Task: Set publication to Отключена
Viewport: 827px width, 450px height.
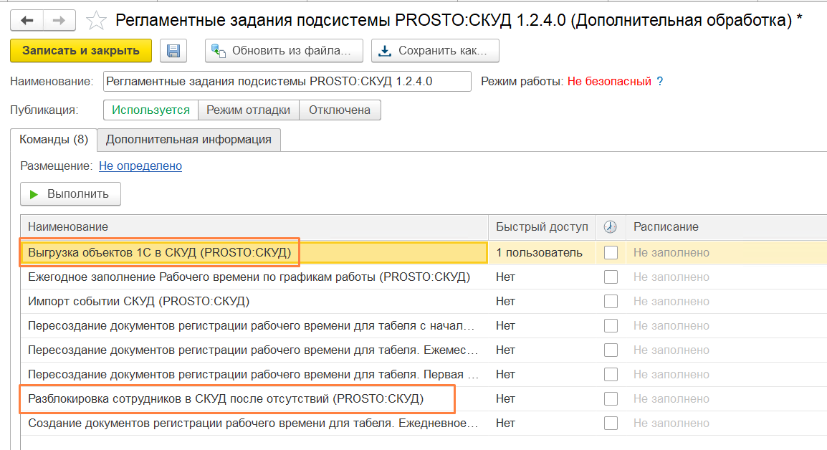Action: 340,110
